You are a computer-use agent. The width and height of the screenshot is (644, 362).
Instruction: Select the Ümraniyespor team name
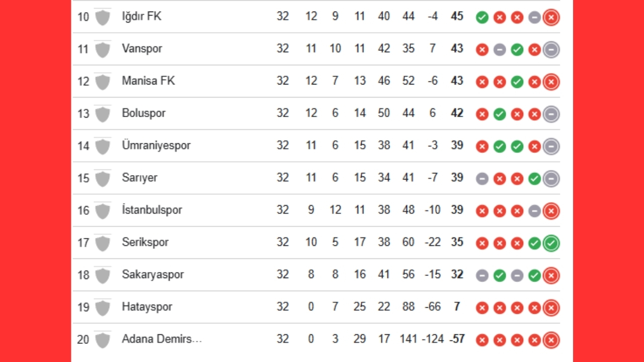[156, 145]
